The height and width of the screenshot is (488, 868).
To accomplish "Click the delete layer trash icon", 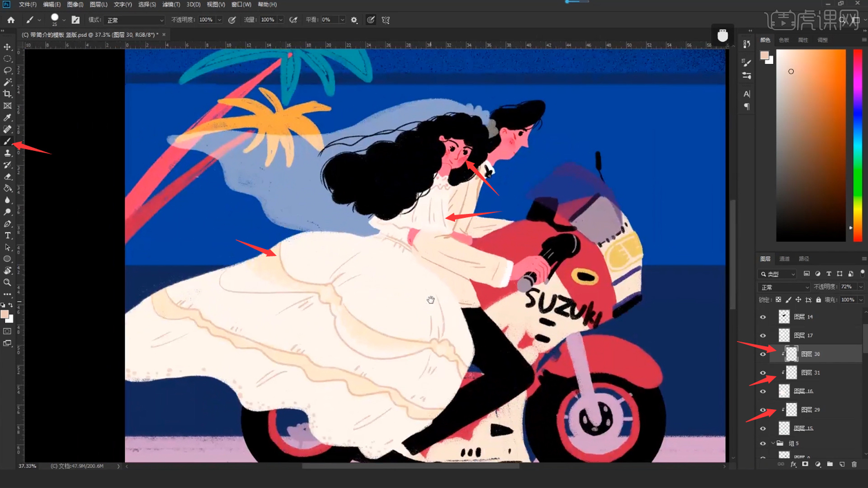I will tap(854, 464).
